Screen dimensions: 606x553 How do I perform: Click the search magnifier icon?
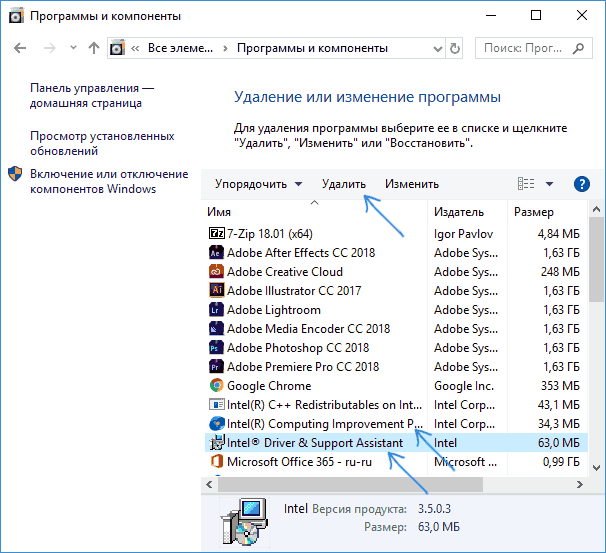coord(578,48)
